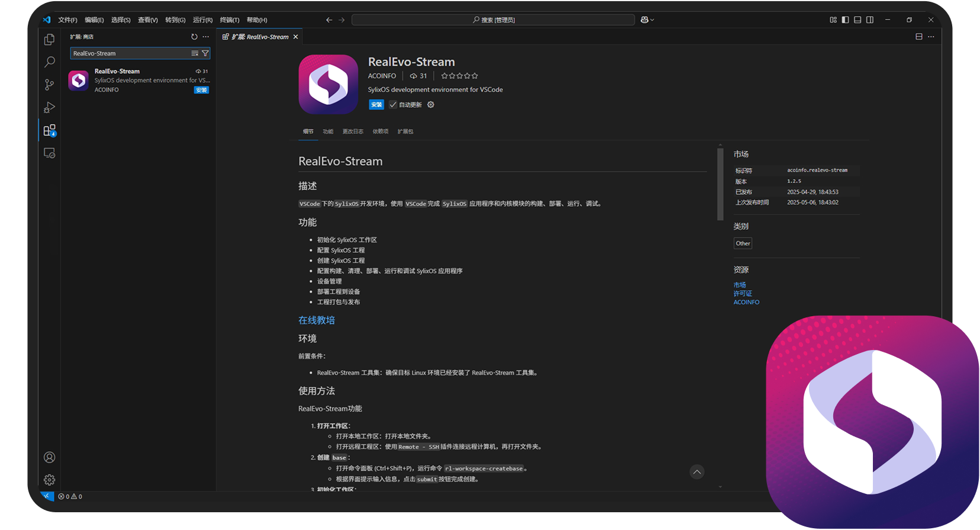
Task: Expand the Copilot chat dropdown
Action: [x=652, y=20]
